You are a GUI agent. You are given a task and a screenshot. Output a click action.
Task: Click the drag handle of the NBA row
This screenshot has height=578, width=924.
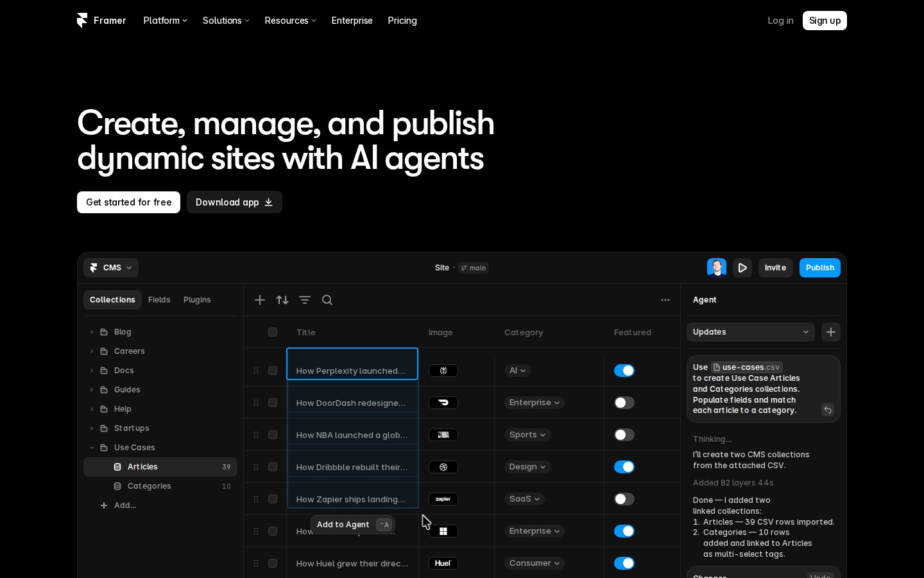point(256,435)
